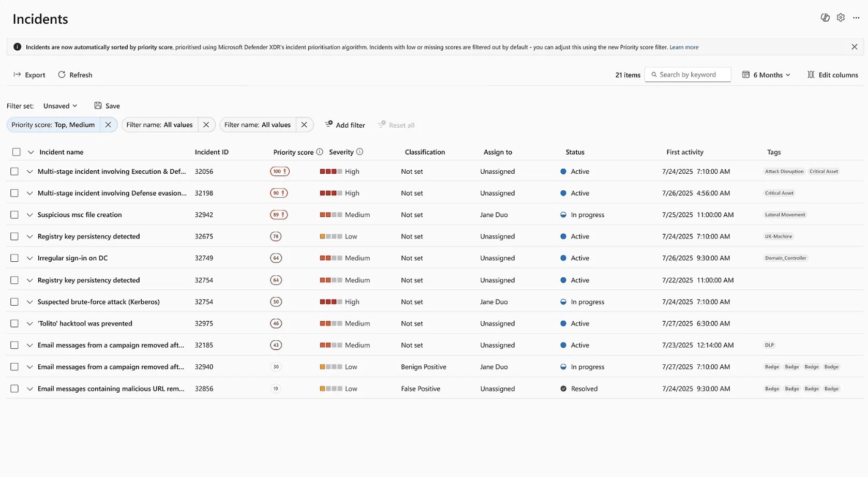Image resolution: width=868 pixels, height=477 pixels.
Task: Sort by Classification column header
Action: [x=425, y=152]
